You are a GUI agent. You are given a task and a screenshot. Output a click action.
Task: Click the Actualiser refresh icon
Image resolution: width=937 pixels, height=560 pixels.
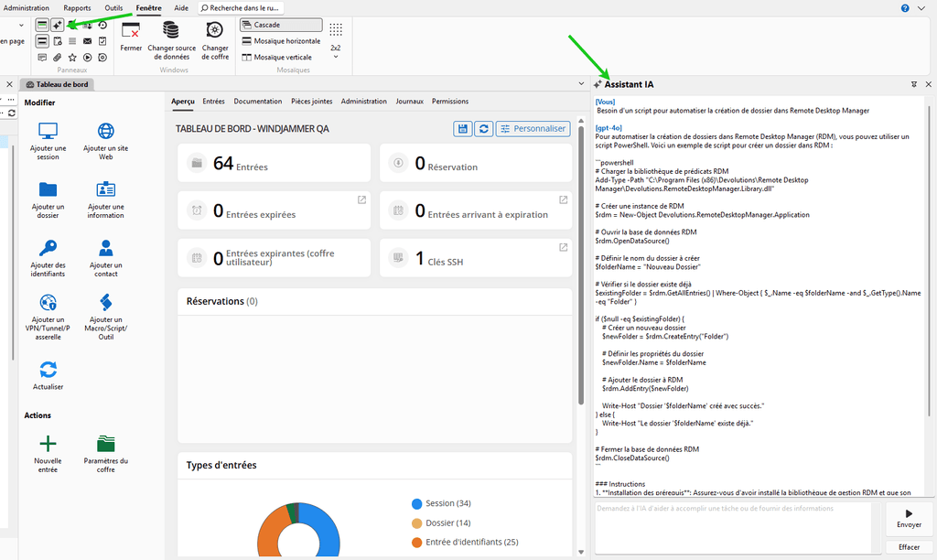tap(48, 370)
